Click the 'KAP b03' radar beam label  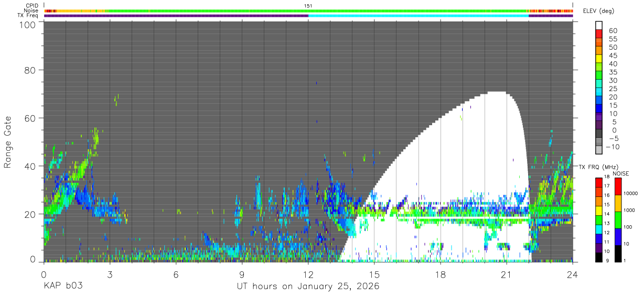click(63, 287)
